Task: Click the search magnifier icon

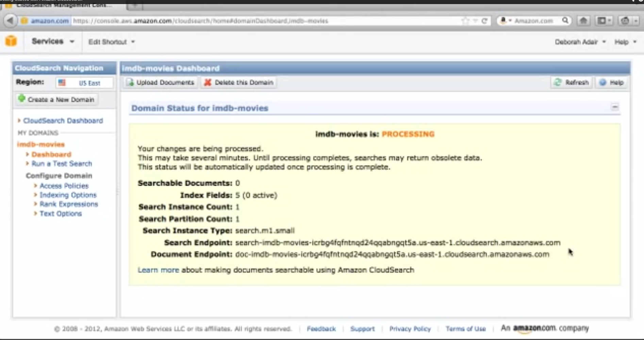Action: (x=565, y=20)
